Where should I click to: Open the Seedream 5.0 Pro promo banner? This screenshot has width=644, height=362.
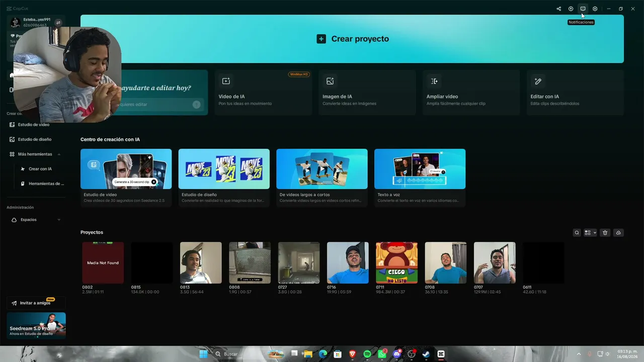36,326
